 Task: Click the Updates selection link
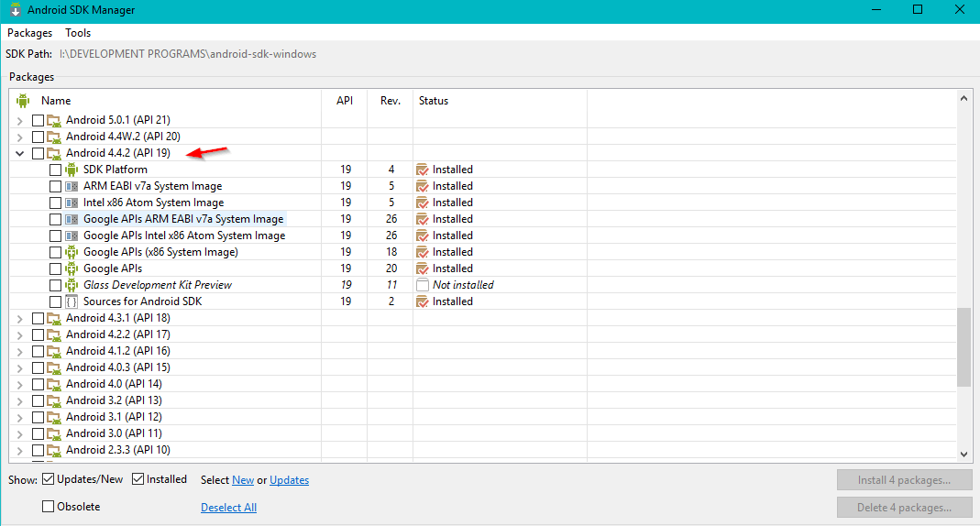click(x=290, y=480)
